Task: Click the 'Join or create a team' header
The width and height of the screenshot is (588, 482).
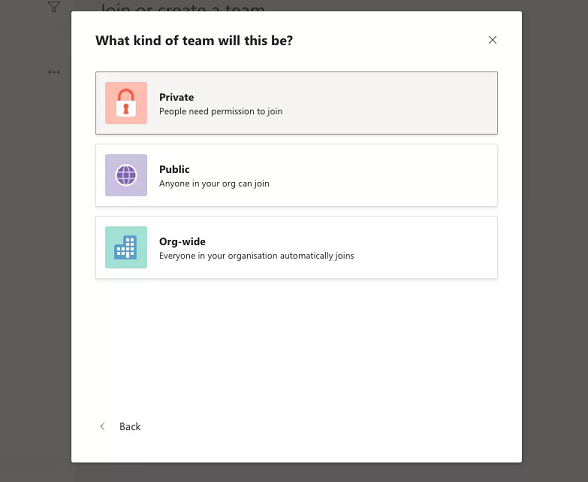Action: pyautogui.click(x=183, y=6)
